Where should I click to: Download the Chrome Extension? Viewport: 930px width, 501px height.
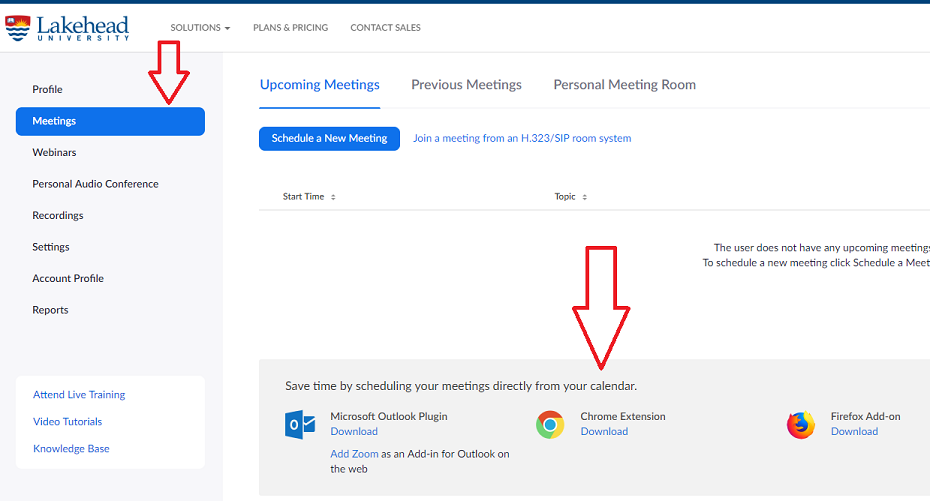[604, 432]
